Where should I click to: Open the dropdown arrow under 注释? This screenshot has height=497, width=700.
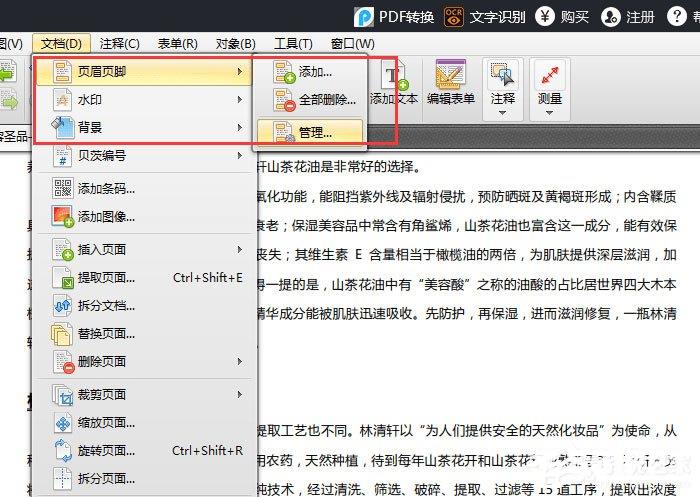(503, 113)
